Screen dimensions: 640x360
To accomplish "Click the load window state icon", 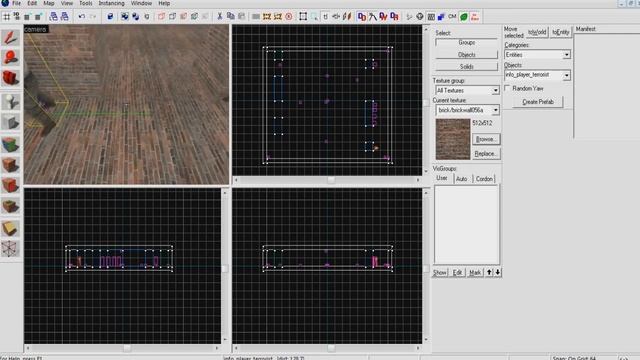I will tap(53, 17).
